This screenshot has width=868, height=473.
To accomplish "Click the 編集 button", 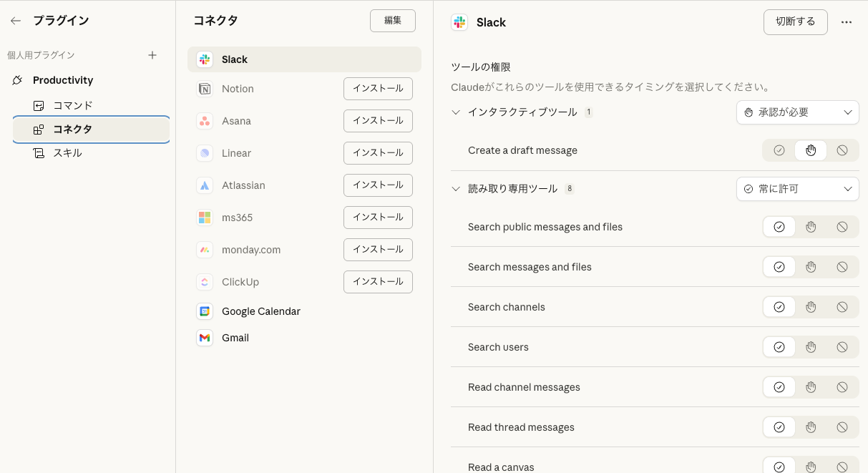I will tap(392, 21).
